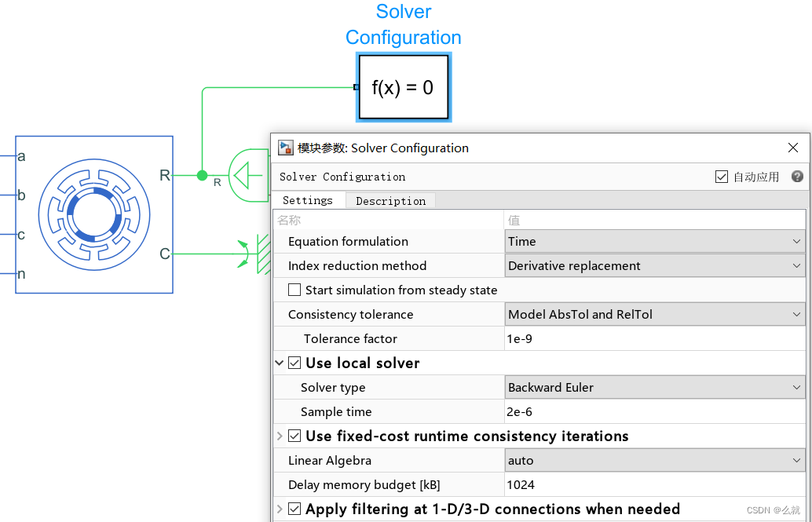This screenshot has width=812, height=522.
Task: Expand the fixed-cost runtime consistency iterations section
Action: [280, 436]
